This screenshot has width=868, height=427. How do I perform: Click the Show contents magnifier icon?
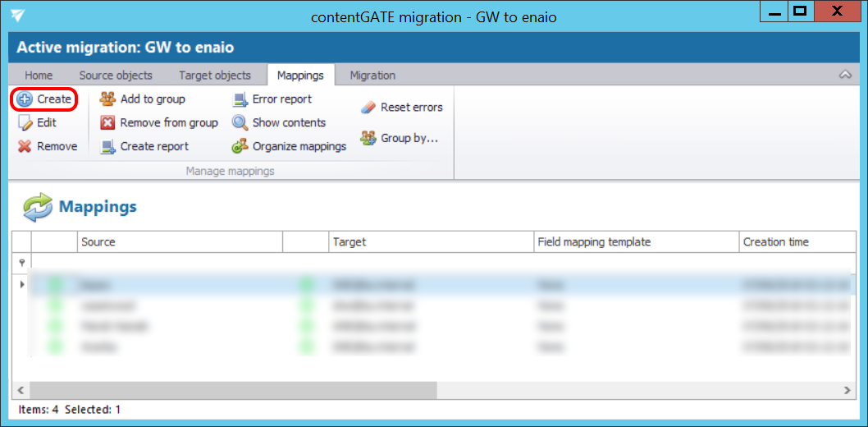240,123
